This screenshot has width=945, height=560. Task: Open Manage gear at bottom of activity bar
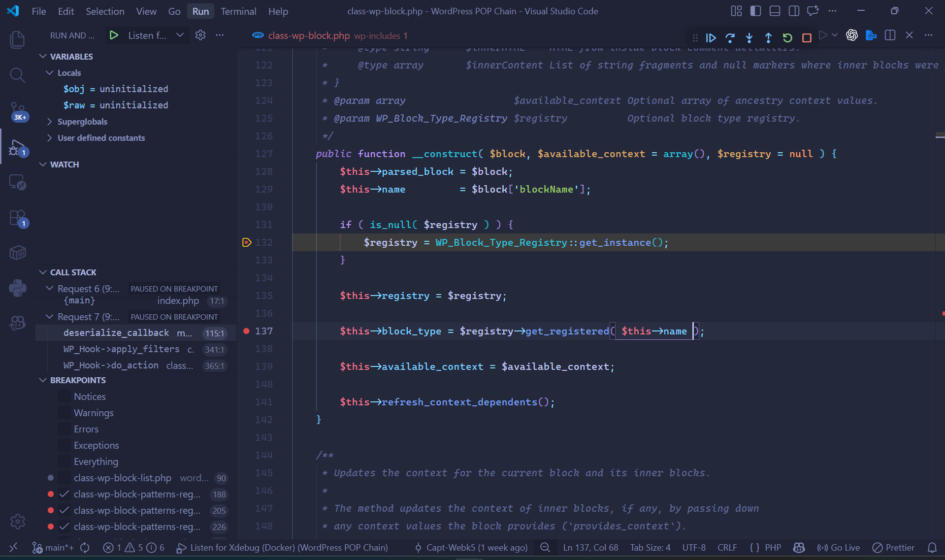pos(18,522)
